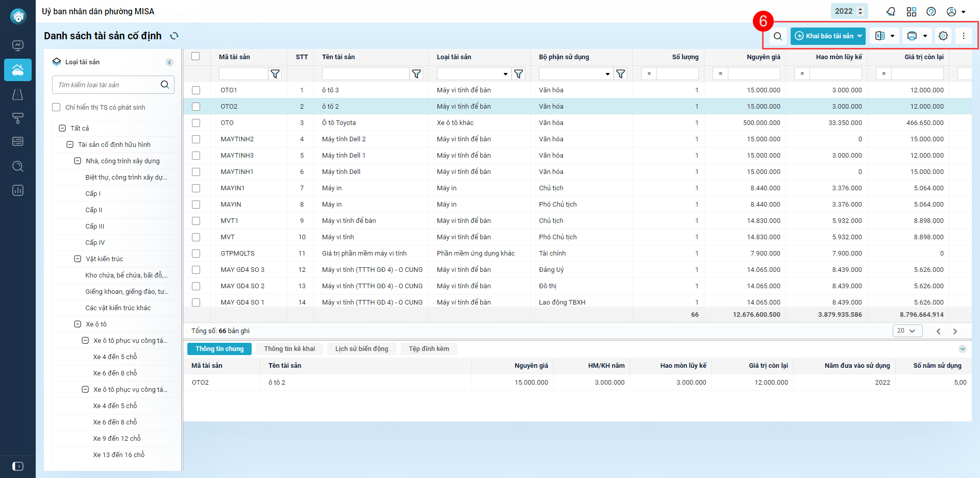Click the Số lượng equals operator button

pos(649,74)
